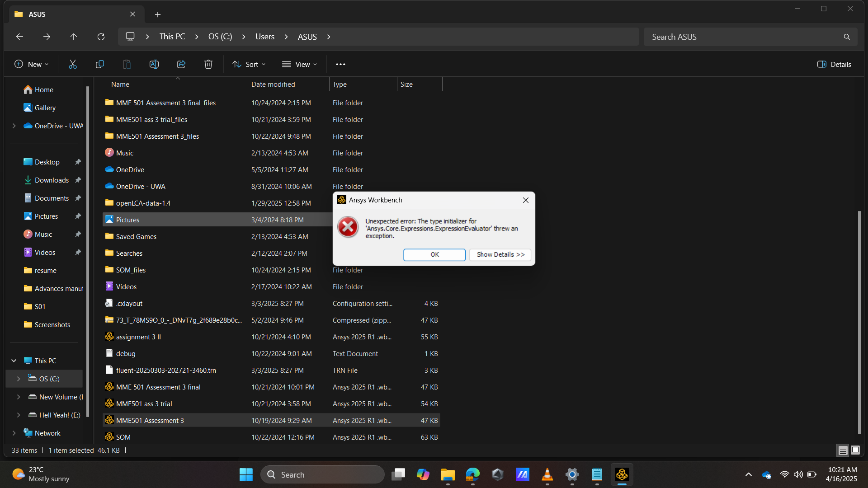This screenshot has width=868, height=488.
Task: Select the SOM Ansys workbench file
Action: tap(271, 437)
